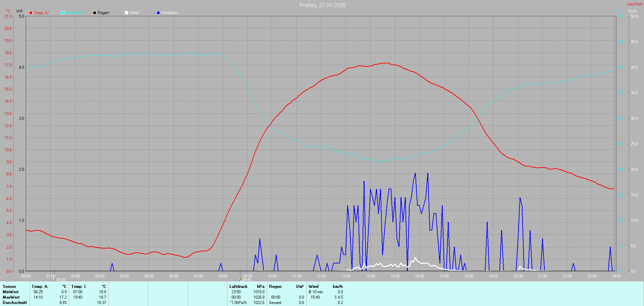Click the 'Durchschnitt' row header
644x306 pixels.
pos(15,303)
